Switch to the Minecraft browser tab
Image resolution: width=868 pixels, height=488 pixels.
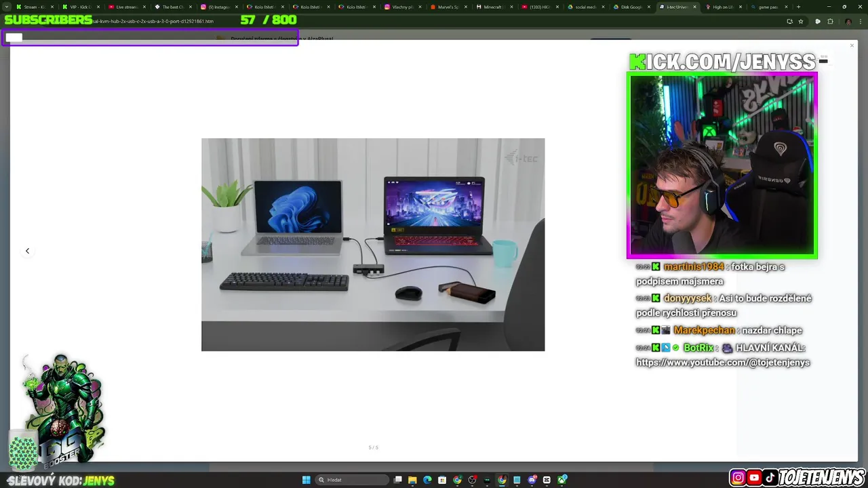tap(494, 7)
